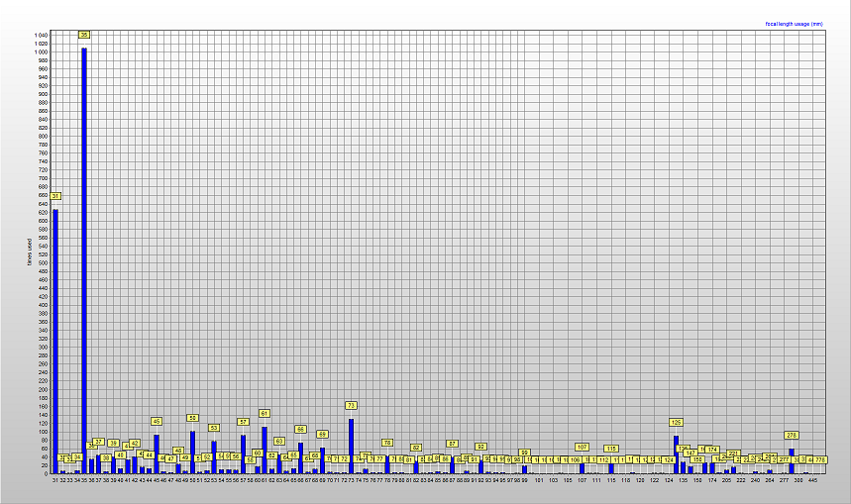Select the tall blue bar for 31 mm
The height and width of the screenshot is (504, 851).
[55, 342]
